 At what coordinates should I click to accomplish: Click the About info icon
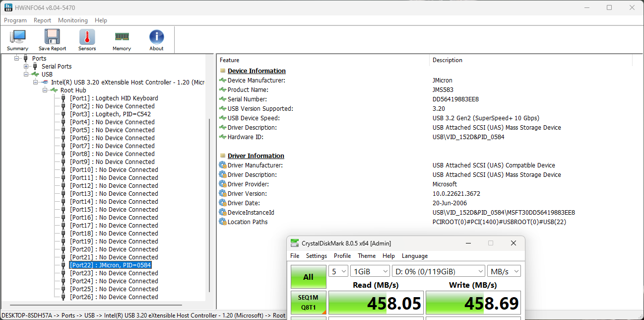pos(156,37)
